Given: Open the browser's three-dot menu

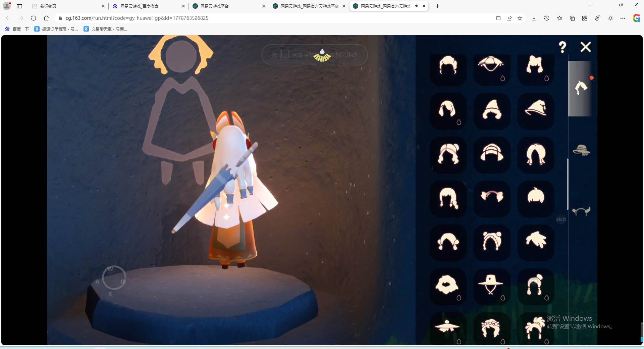Looking at the screenshot, I should click(x=623, y=18).
